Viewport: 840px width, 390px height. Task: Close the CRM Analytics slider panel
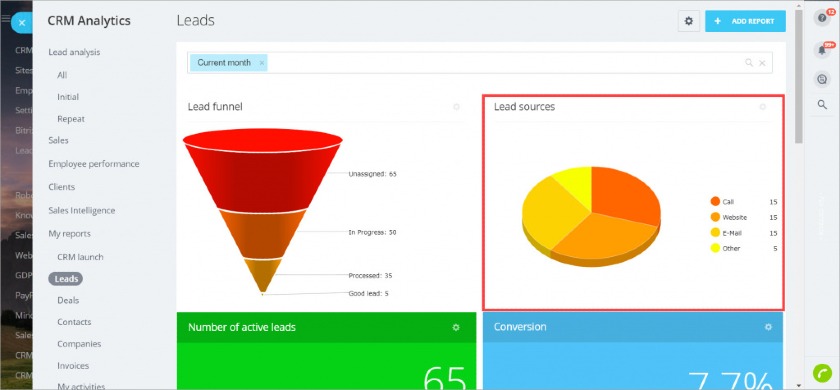tap(22, 23)
